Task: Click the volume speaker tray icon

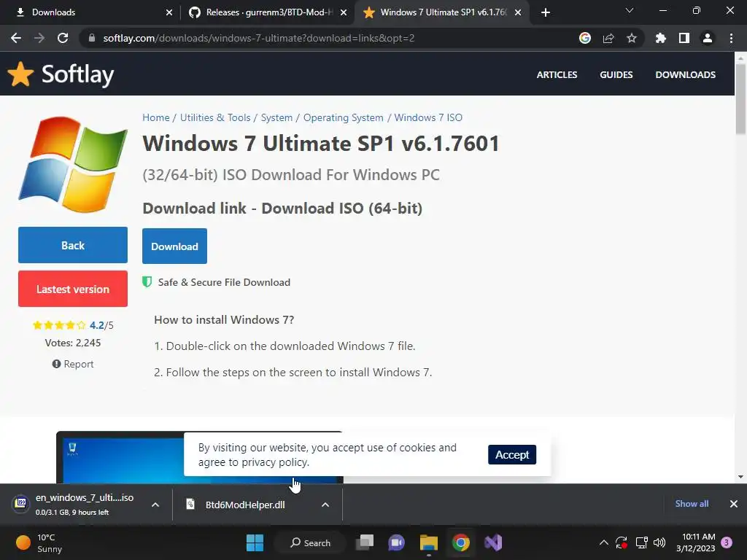Action: tap(659, 542)
